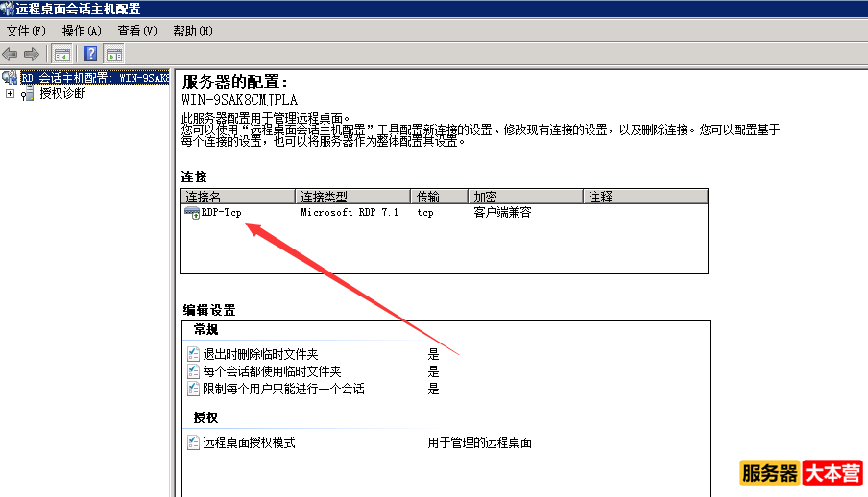
Task: Click the Forward arrow toolbar icon
Action: pos(32,55)
